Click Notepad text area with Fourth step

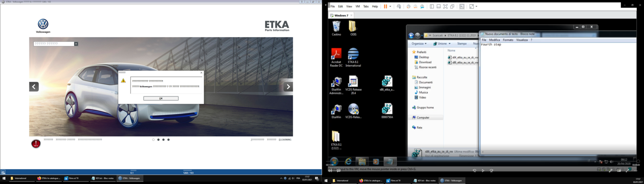(x=558, y=96)
